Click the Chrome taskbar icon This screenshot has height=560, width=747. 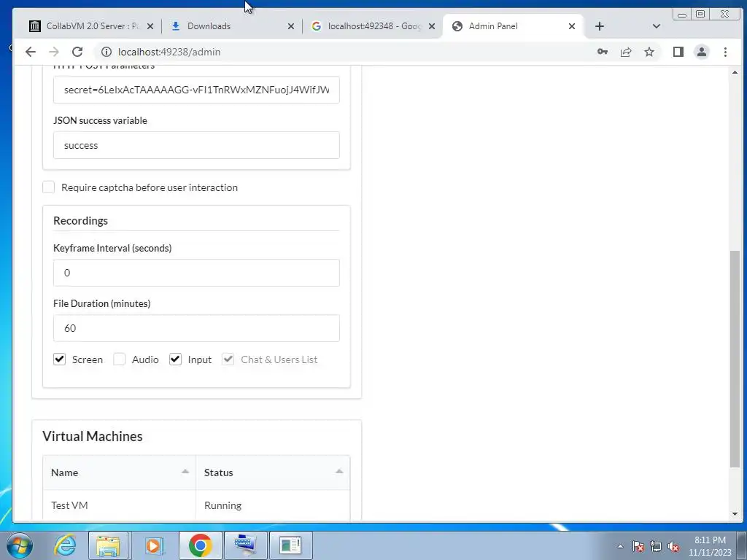pos(200,545)
